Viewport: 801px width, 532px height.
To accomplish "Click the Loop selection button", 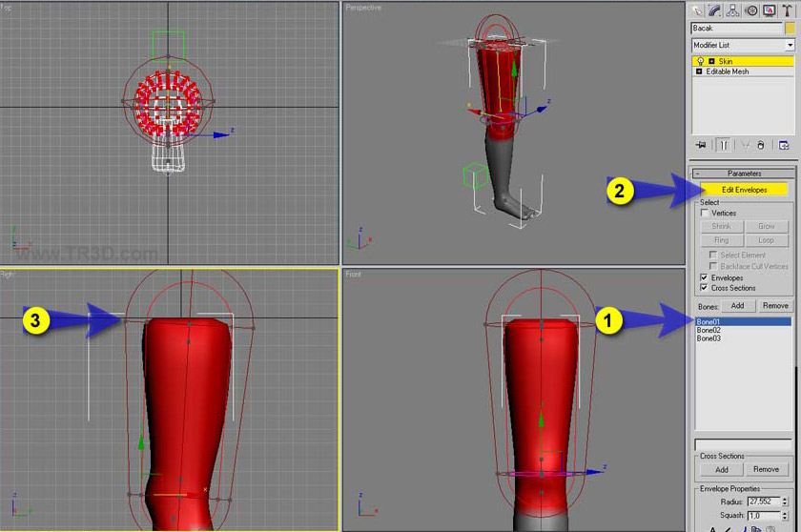I will coord(767,240).
